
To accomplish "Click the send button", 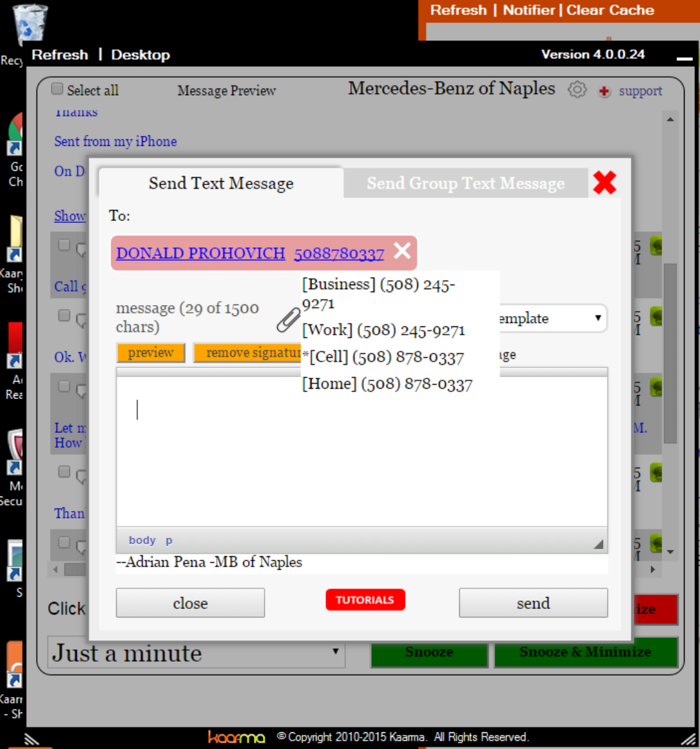I will click(534, 603).
